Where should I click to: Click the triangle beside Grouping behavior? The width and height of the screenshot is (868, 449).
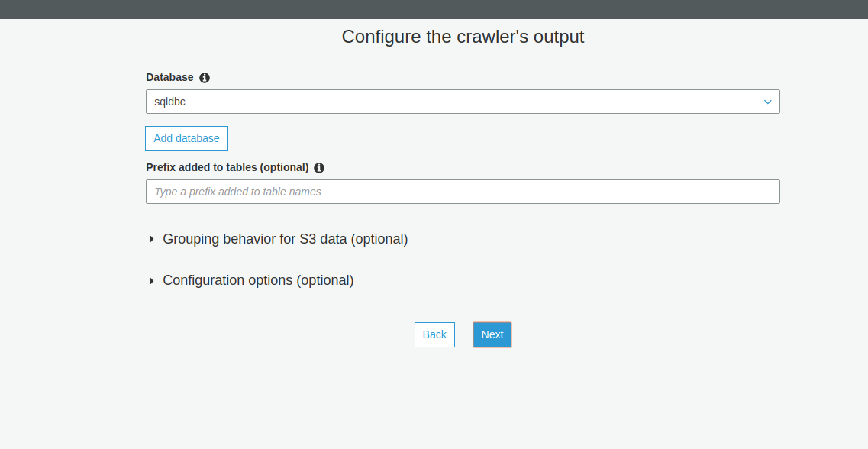(x=151, y=240)
